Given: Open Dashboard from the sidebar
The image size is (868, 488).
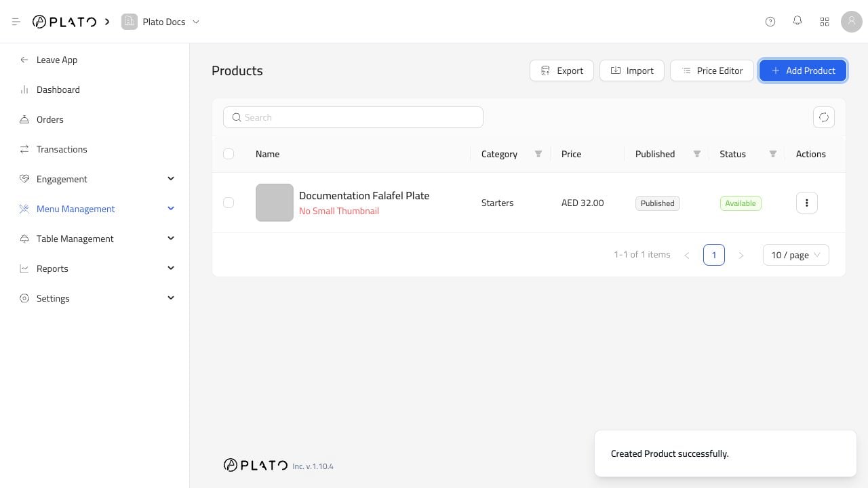Looking at the screenshot, I should (58, 89).
